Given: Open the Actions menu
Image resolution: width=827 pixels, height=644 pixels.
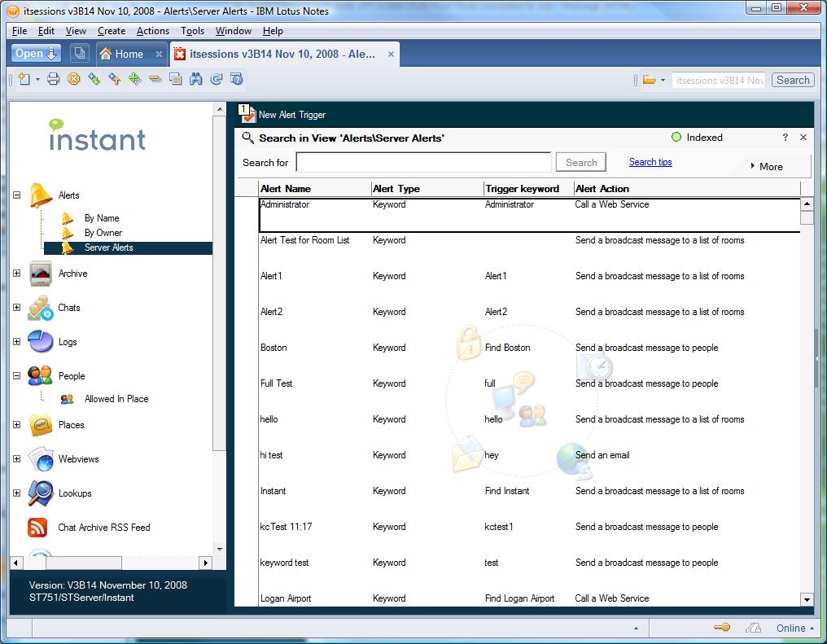Looking at the screenshot, I should (153, 31).
